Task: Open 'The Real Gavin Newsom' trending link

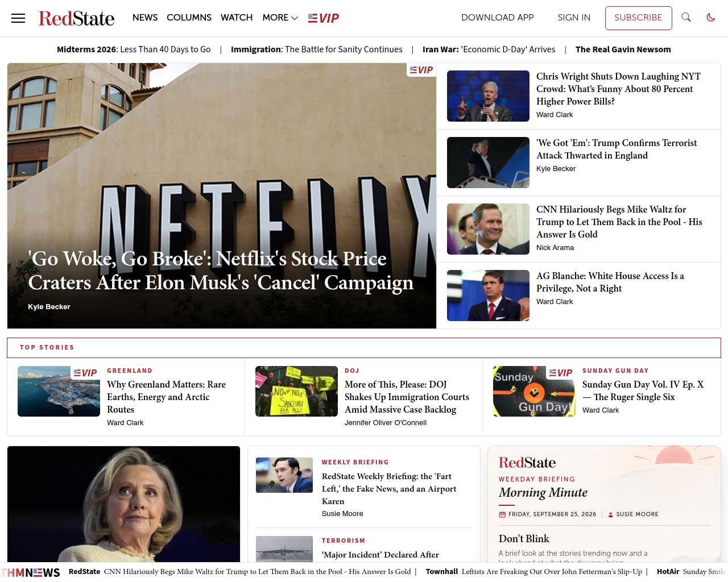Action: (x=623, y=49)
